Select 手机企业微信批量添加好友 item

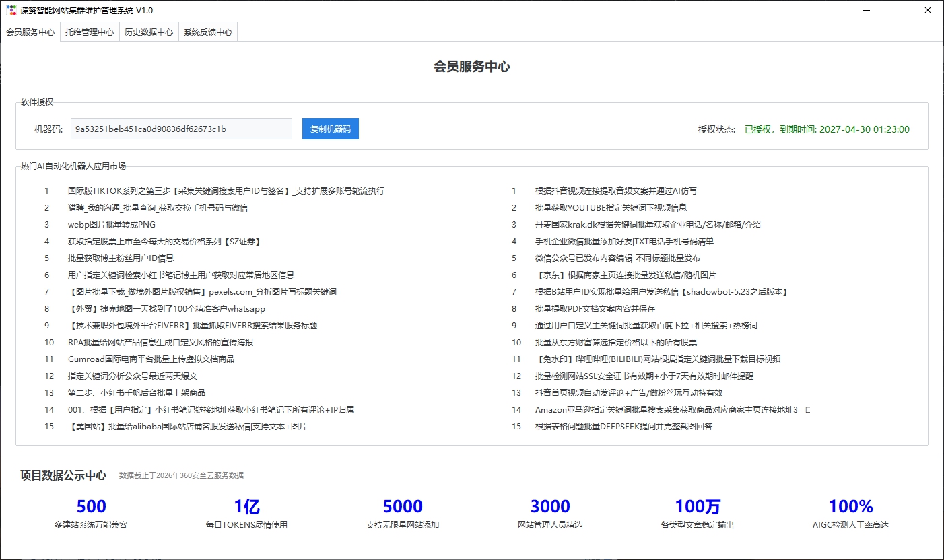point(624,242)
